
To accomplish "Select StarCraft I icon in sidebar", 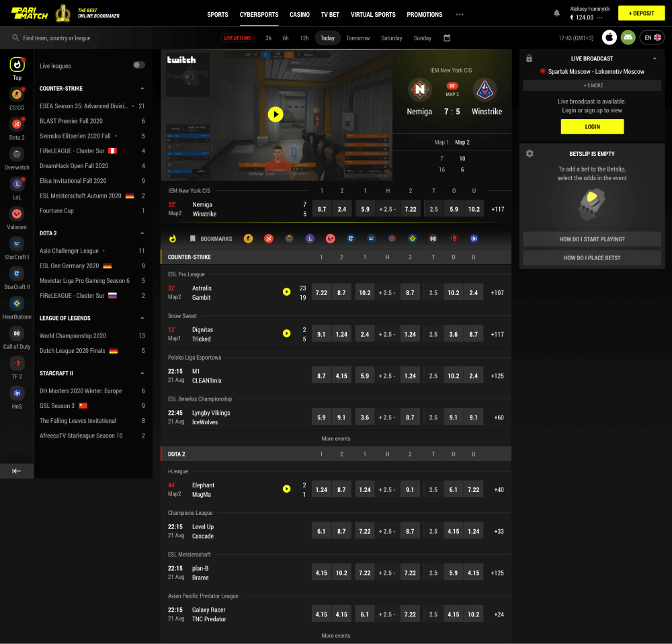I will tap(17, 243).
